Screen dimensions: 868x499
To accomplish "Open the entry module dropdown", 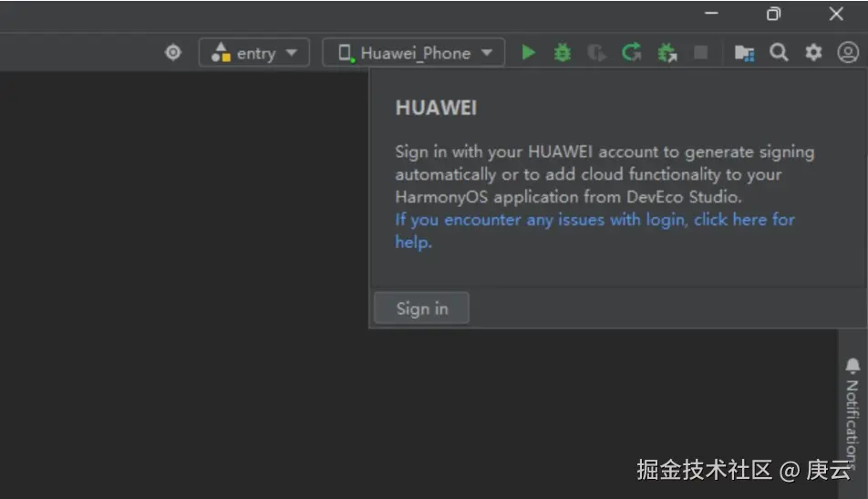I will point(254,53).
